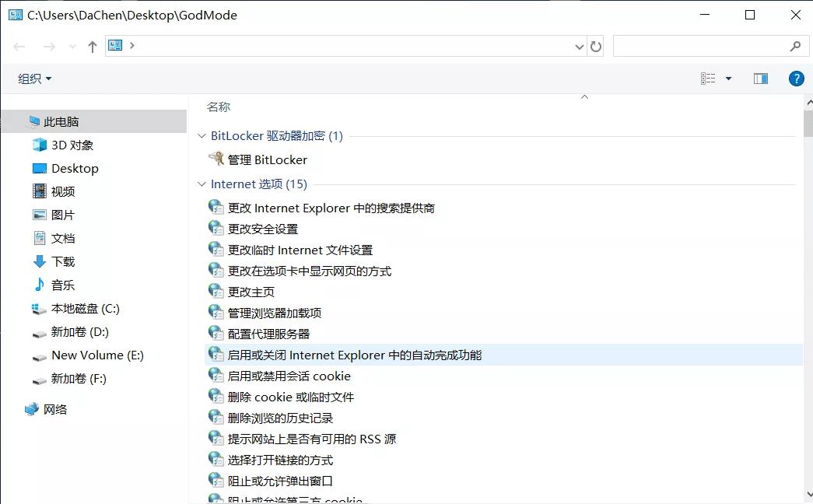The height and width of the screenshot is (504, 813).
Task: Select 删除浏览的历史记录 entry
Action: tap(280, 418)
